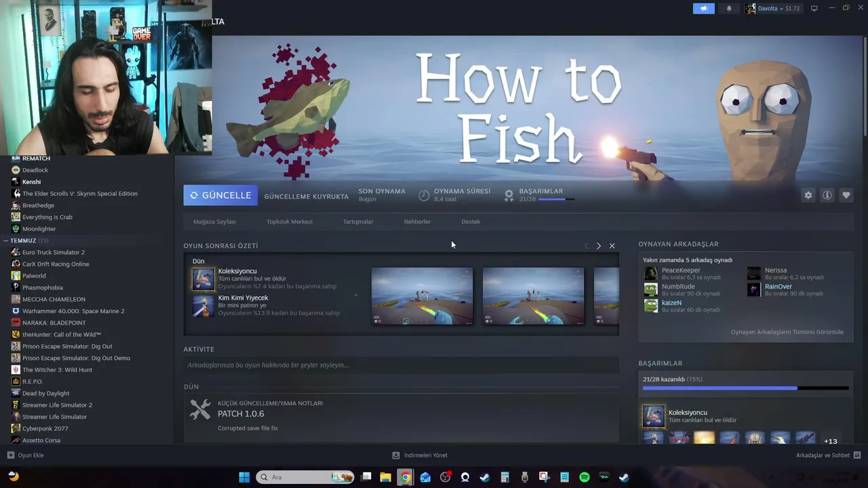The image size is (868, 488).
Task: Click the Windows taskbar search box
Action: click(x=306, y=477)
